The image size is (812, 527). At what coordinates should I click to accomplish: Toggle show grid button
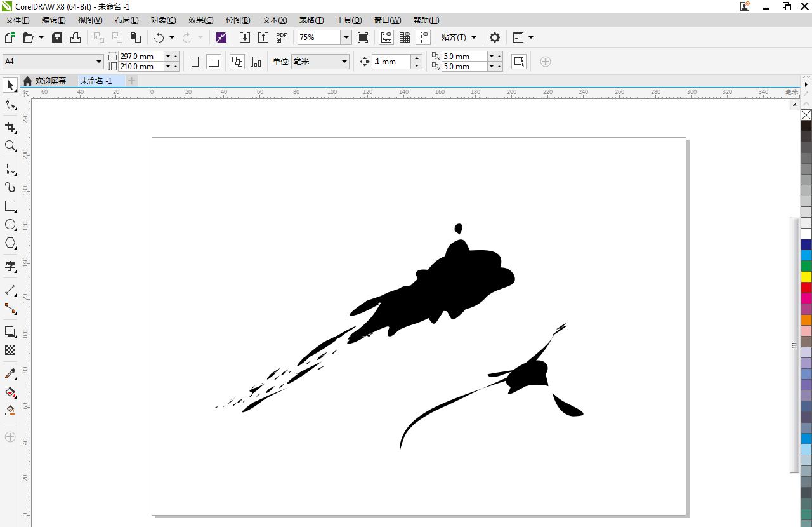tap(405, 37)
